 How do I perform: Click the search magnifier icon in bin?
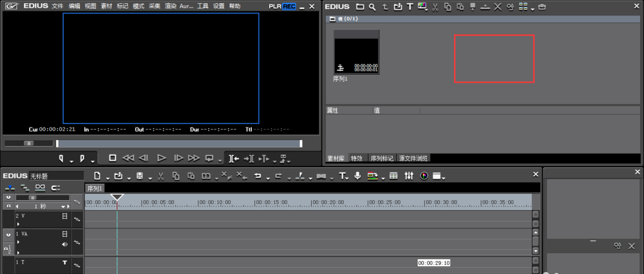pyautogui.click(x=373, y=6)
